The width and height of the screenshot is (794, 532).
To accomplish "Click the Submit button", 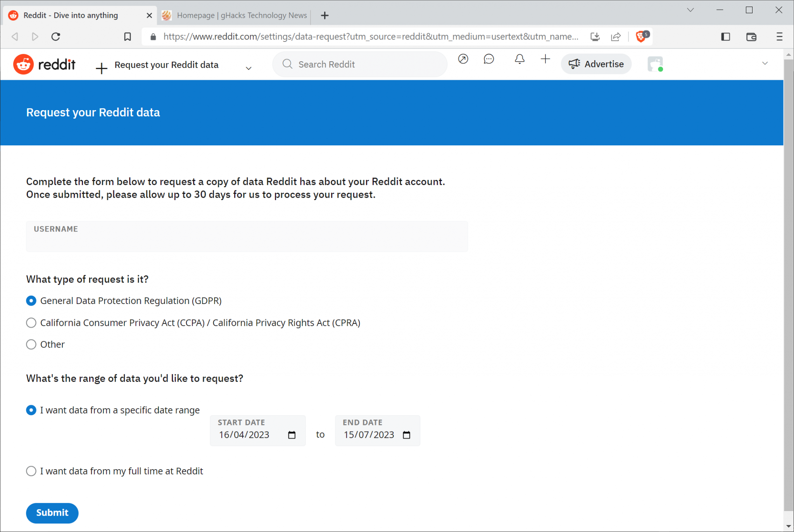I will 52,512.
